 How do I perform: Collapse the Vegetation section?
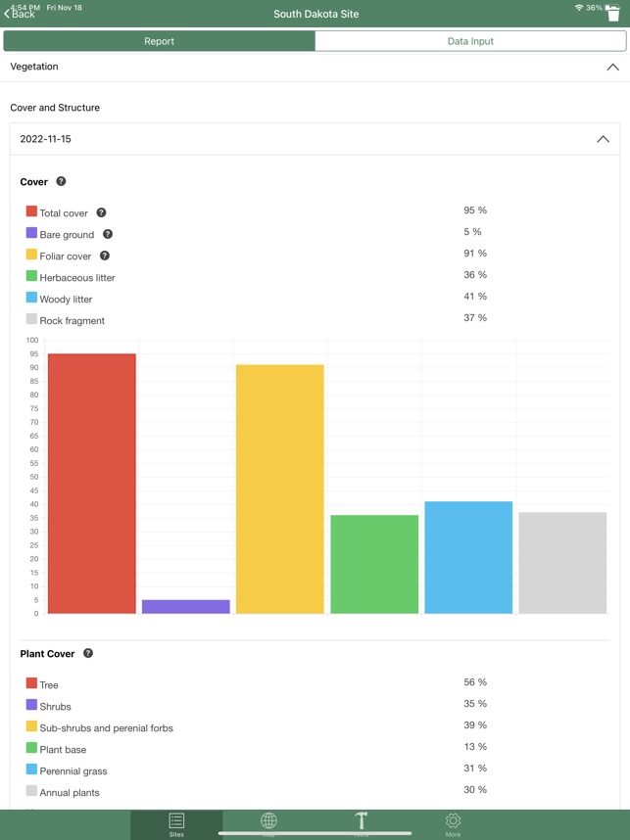pyautogui.click(x=612, y=68)
